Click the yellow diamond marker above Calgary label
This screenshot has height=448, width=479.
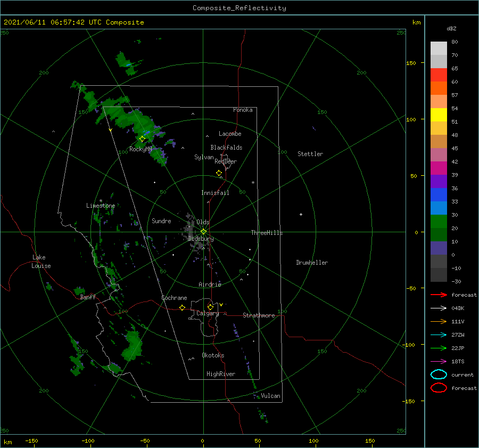pos(210,307)
